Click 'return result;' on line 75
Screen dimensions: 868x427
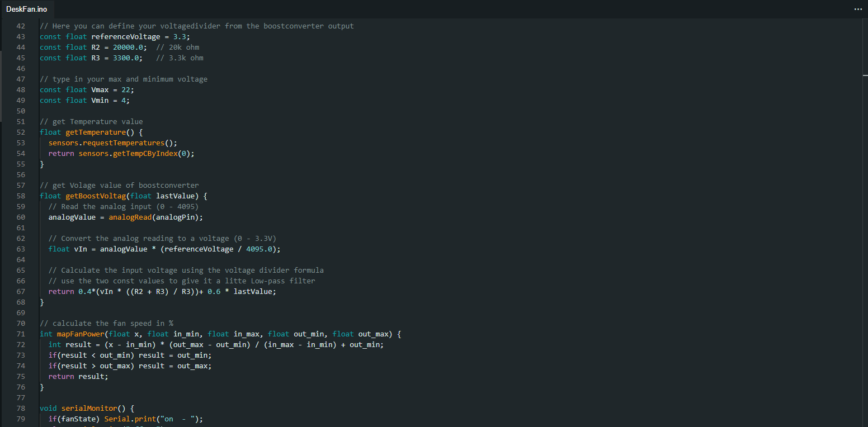[78, 376]
